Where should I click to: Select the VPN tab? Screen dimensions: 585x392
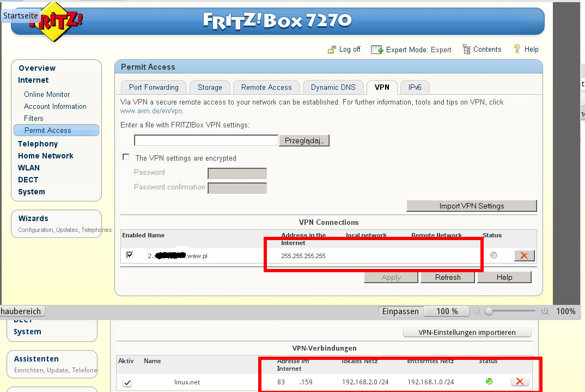point(382,87)
